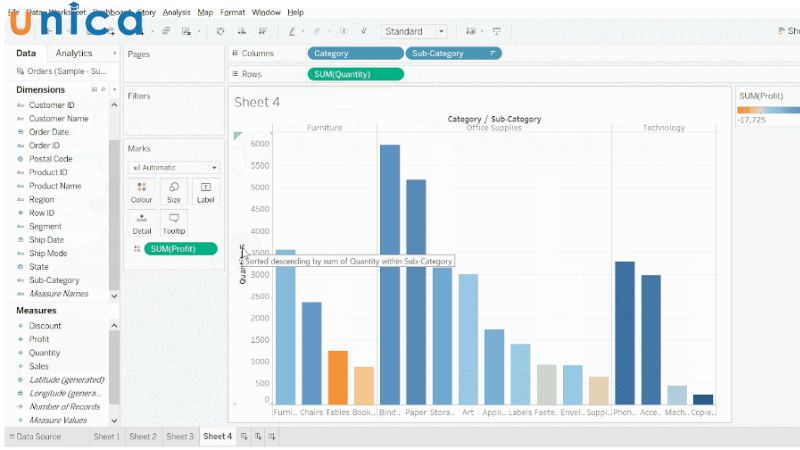This screenshot has width=800, height=450.
Task: Switch to the Analytics pane tab
Action: pyautogui.click(x=74, y=53)
